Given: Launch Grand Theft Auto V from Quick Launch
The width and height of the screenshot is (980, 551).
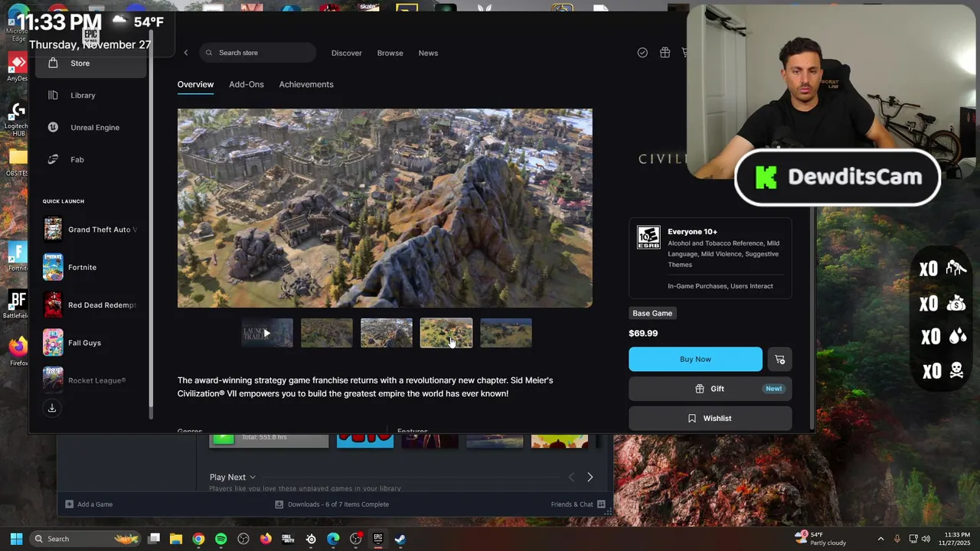Looking at the screenshot, I should (x=90, y=230).
